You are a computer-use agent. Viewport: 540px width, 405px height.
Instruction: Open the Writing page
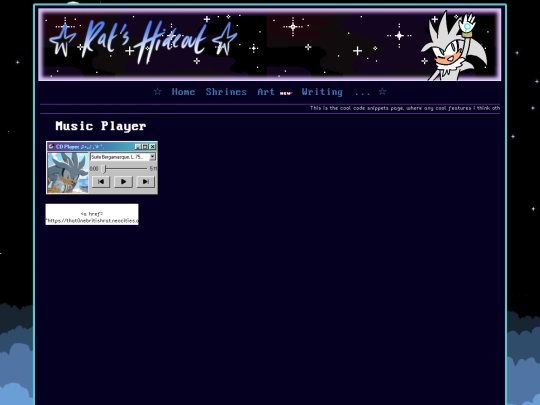(322, 92)
